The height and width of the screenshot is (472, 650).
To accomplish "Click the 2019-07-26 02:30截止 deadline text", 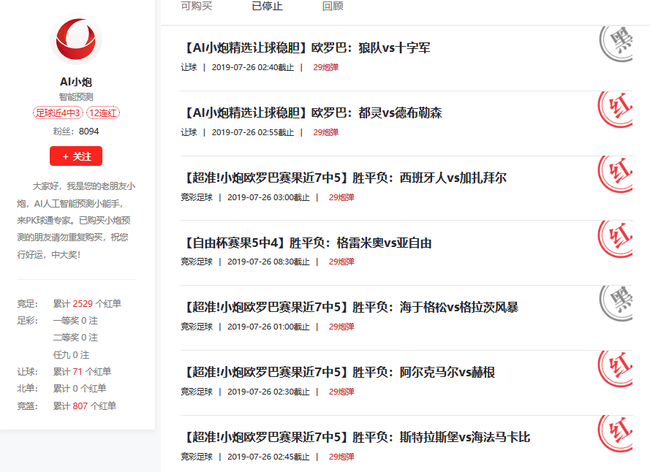I will (269, 392).
